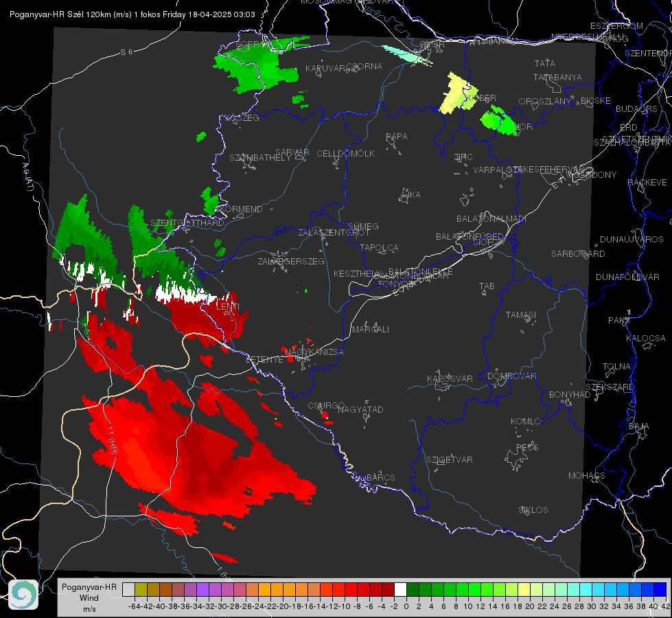Click the ZALAEGERSZEG city label
This screenshot has height=618, width=672.
pyautogui.click(x=291, y=261)
